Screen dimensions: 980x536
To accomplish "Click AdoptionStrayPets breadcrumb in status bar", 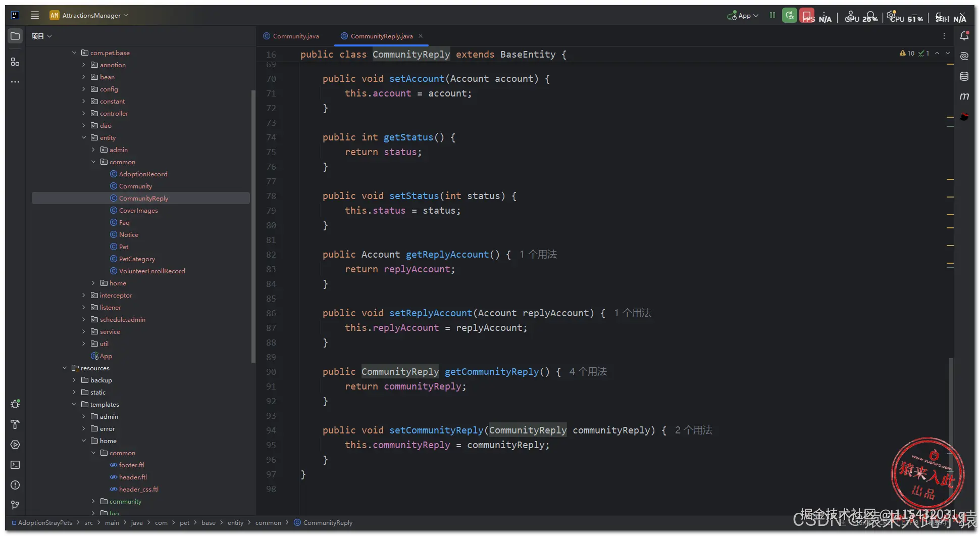I will point(42,523).
